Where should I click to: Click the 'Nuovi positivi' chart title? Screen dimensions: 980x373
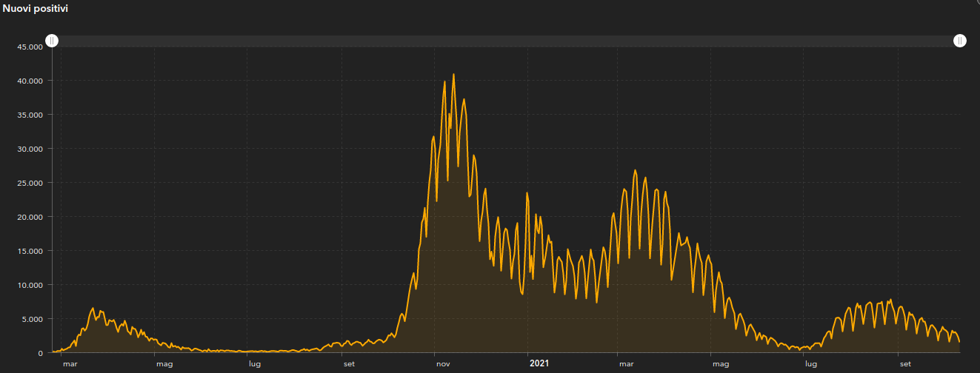point(36,8)
